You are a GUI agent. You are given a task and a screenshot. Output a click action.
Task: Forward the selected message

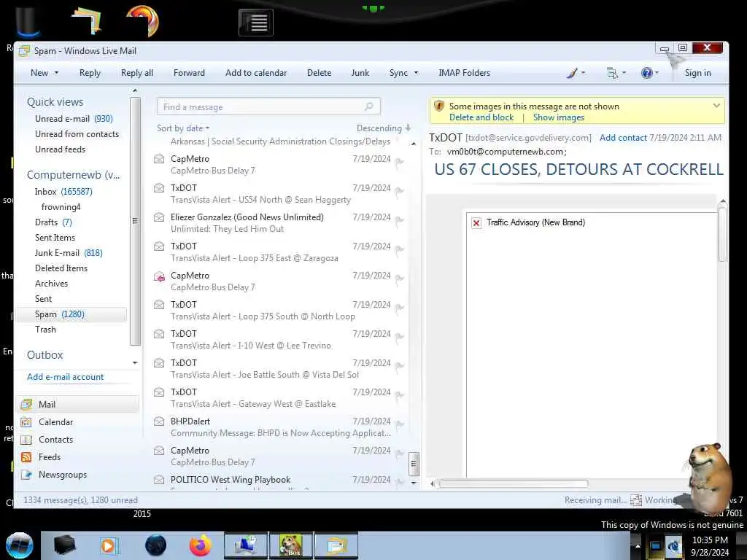[x=189, y=73]
